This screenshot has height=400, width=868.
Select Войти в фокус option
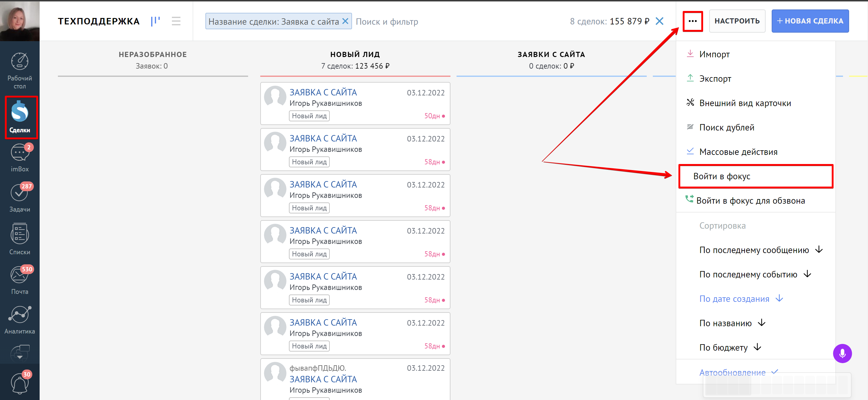[755, 176]
